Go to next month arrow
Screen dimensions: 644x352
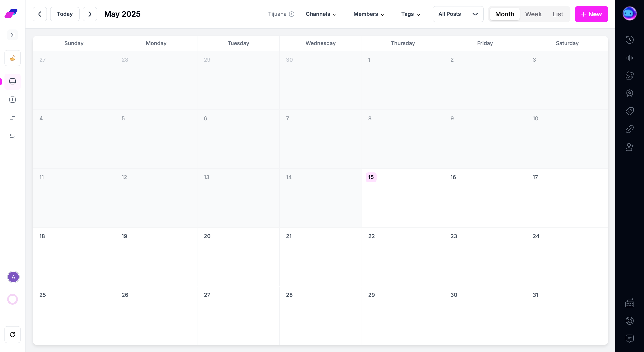[x=90, y=14]
